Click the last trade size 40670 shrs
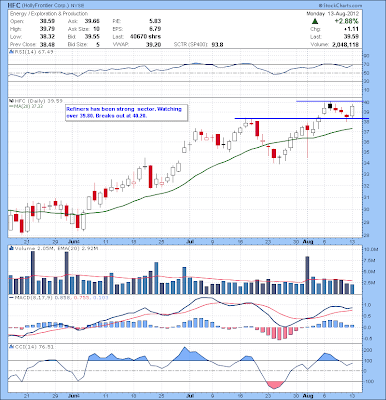This screenshot has height=400, width=386. [x=145, y=37]
